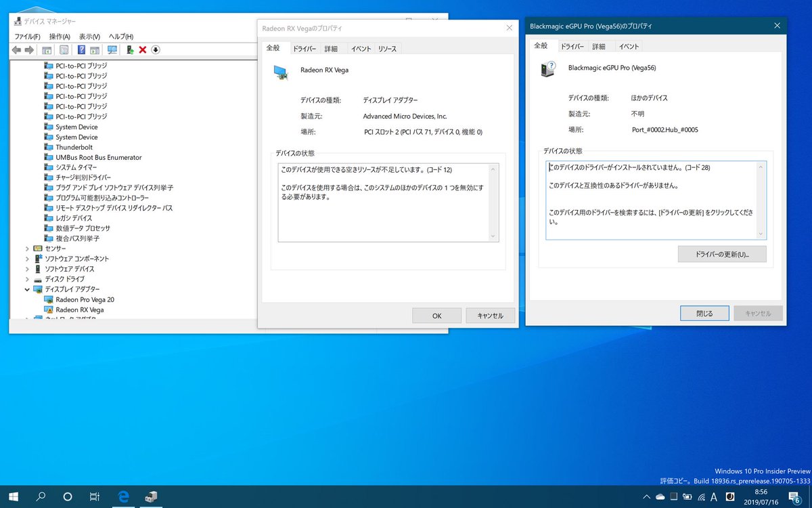Viewport: 812px width, 508px height.
Task: Click the Jamf-style J tray icon
Action: [729, 496]
